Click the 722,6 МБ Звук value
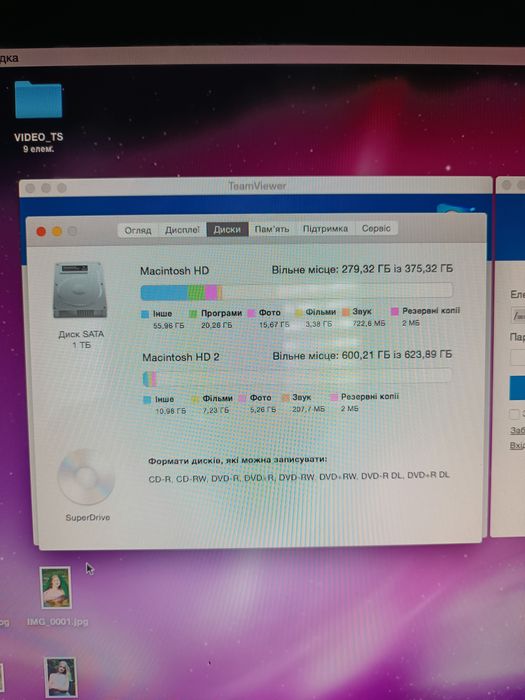This screenshot has height=700, width=525. 368,323
